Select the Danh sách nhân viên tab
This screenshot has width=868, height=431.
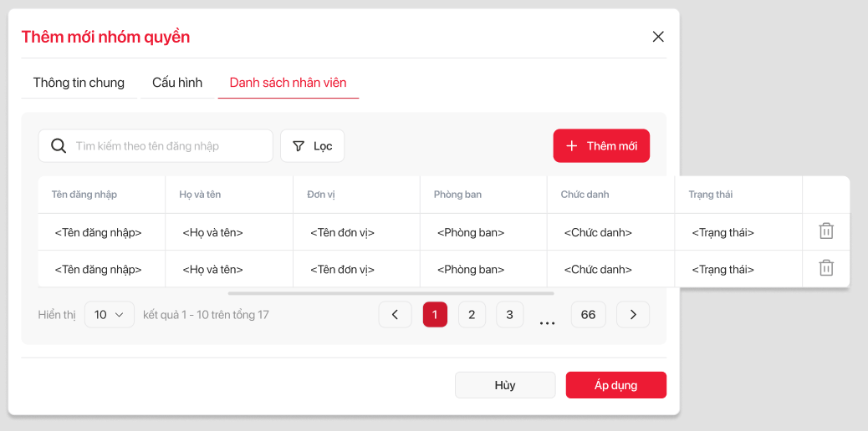[288, 83]
